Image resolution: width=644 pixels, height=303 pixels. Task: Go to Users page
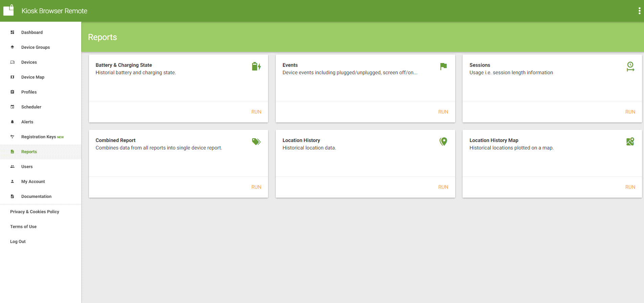(x=41, y=166)
